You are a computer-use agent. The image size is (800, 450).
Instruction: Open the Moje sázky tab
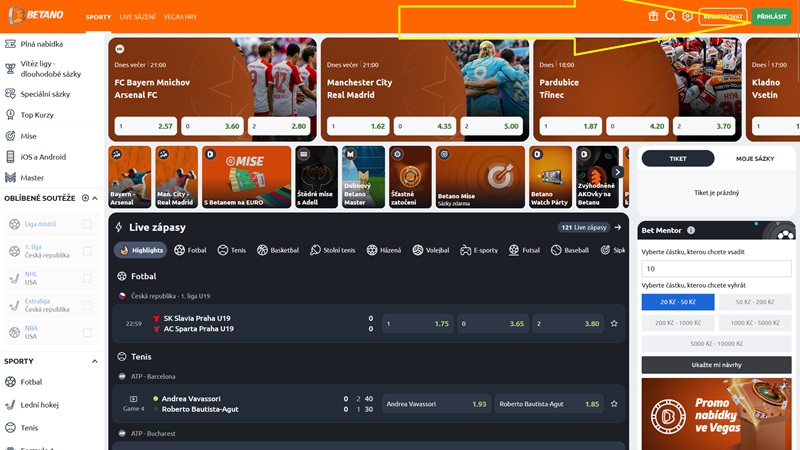[755, 159]
